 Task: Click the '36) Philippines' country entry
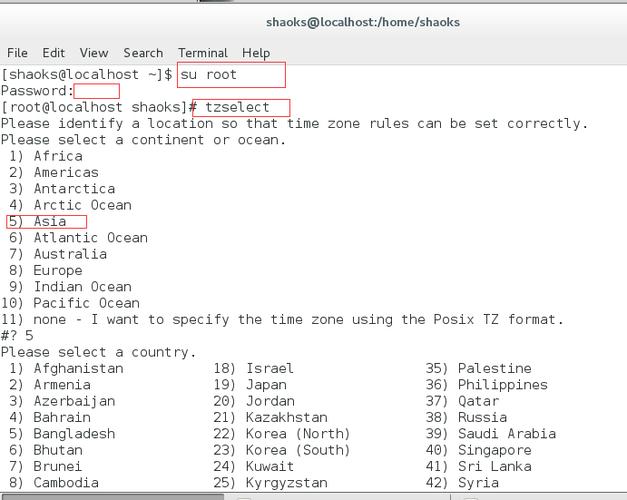pyautogui.click(x=486, y=385)
